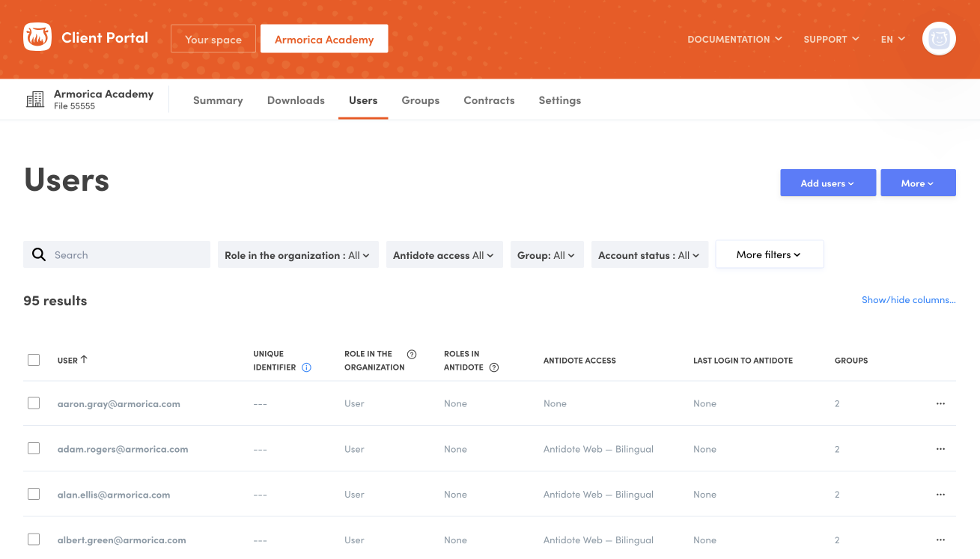980x559 pixels.
Task: Toggle the select all users checkbox
Action: click(34, 360)
